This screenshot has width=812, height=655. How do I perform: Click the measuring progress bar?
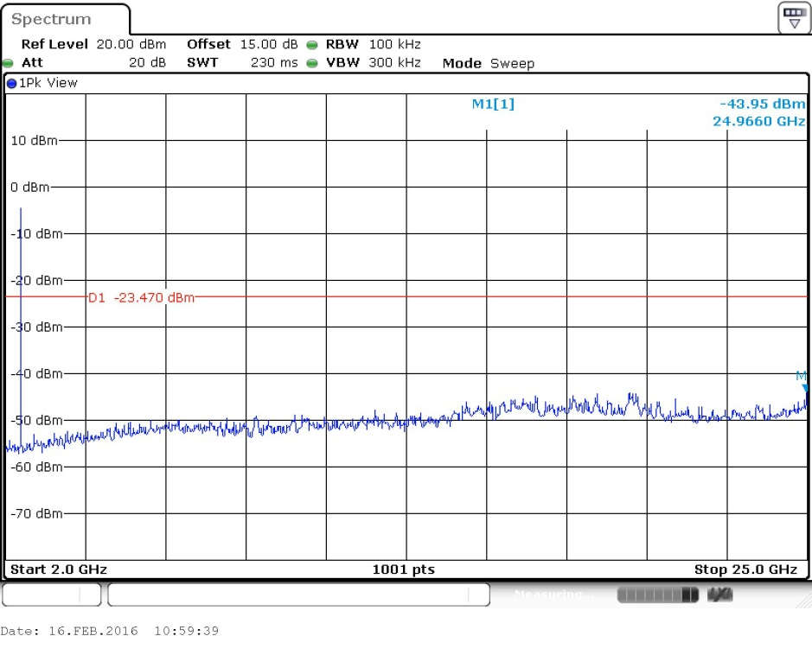pyautogui.click(x=658, y=595)
